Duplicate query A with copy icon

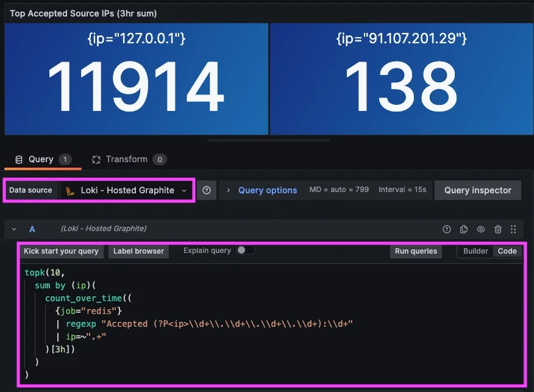coord(464,229)
